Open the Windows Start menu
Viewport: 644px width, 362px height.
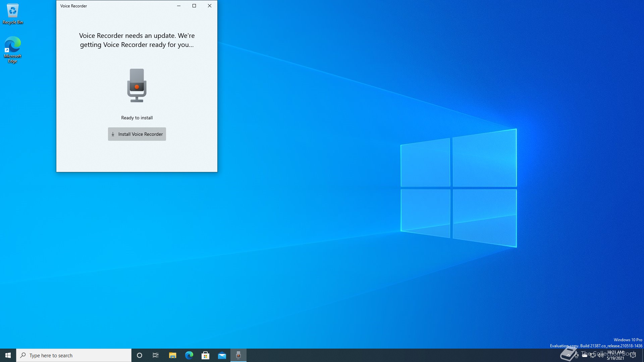8,355
